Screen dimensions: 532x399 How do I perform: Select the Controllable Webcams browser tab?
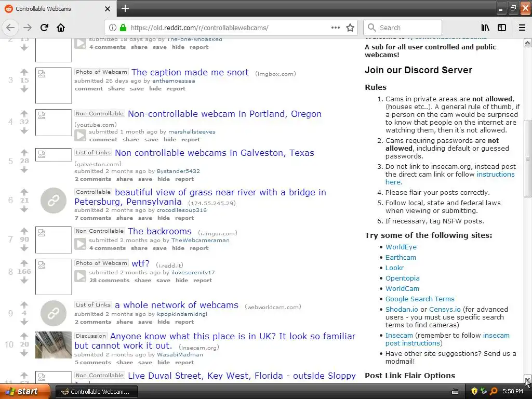pos(58,9)
